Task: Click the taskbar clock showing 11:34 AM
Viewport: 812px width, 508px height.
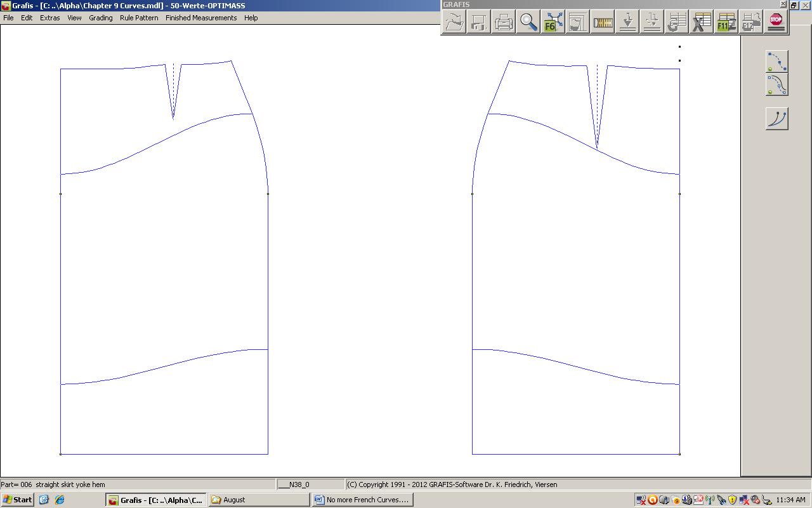Action: (x=790, y=500)
